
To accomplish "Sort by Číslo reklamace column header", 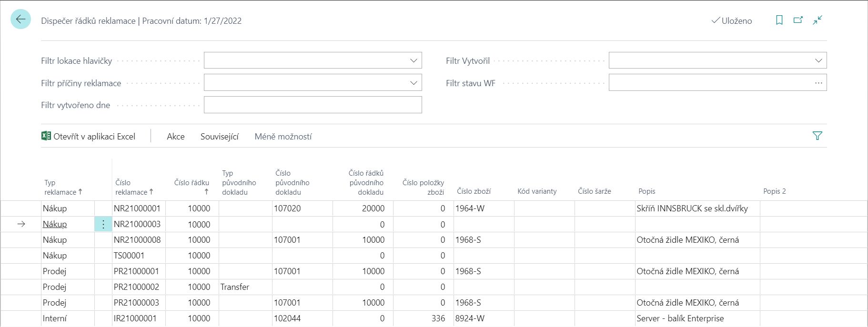I will tap(131, 187).
